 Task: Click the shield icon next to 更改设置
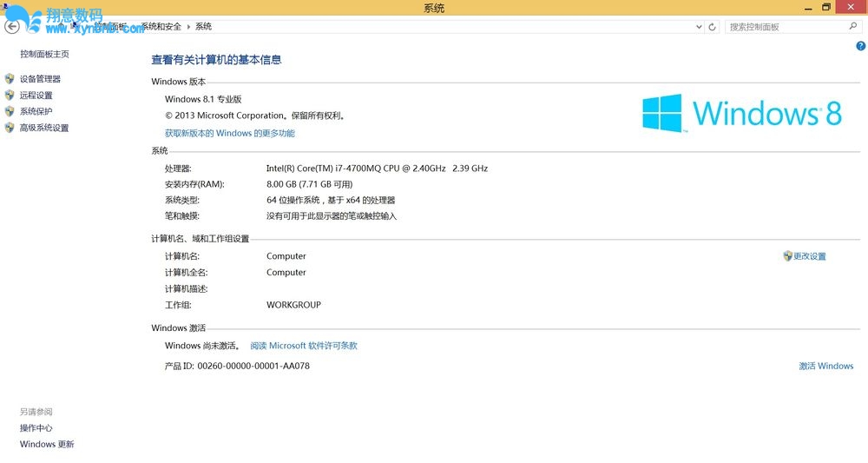787,256
